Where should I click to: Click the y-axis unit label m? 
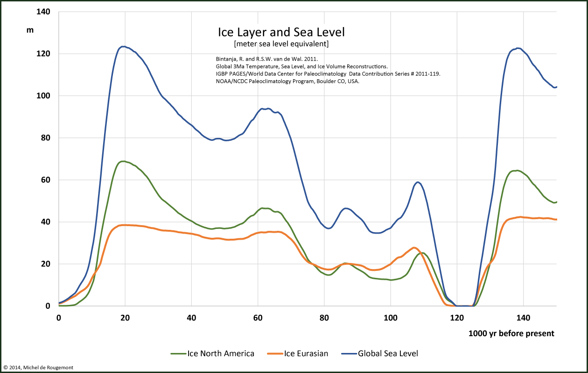[x=30, y=30]
